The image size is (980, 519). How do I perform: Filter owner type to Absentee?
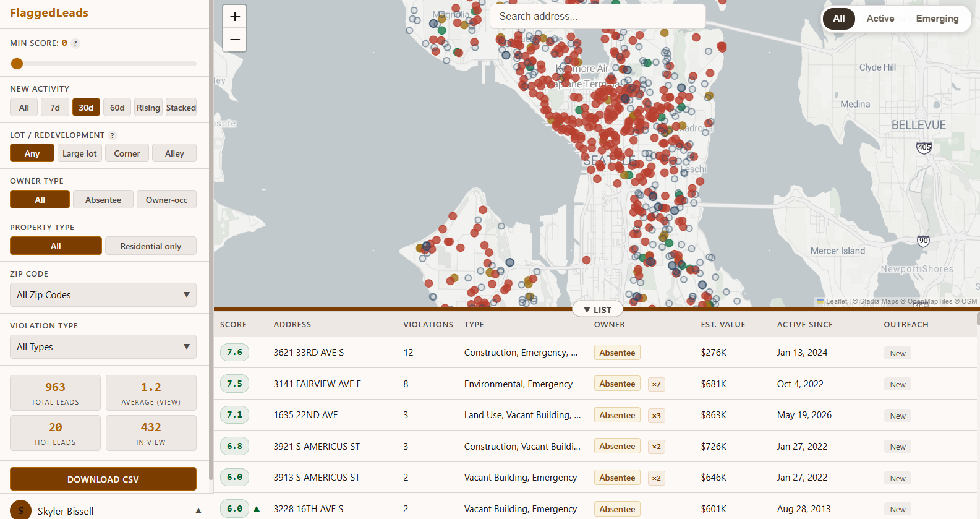pyautogui.click(x=103, y=200)
